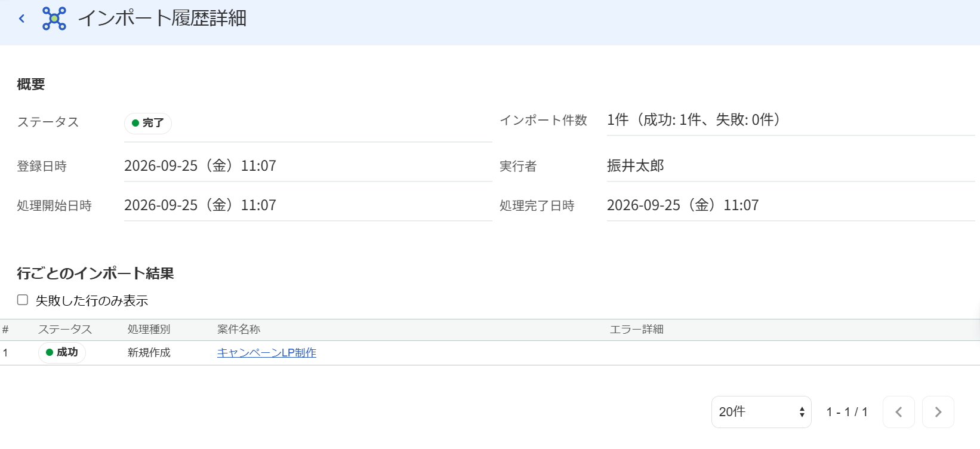Click the 完了 status badge
The width and height of the screenshot is (980, 449).
[148, 123]
